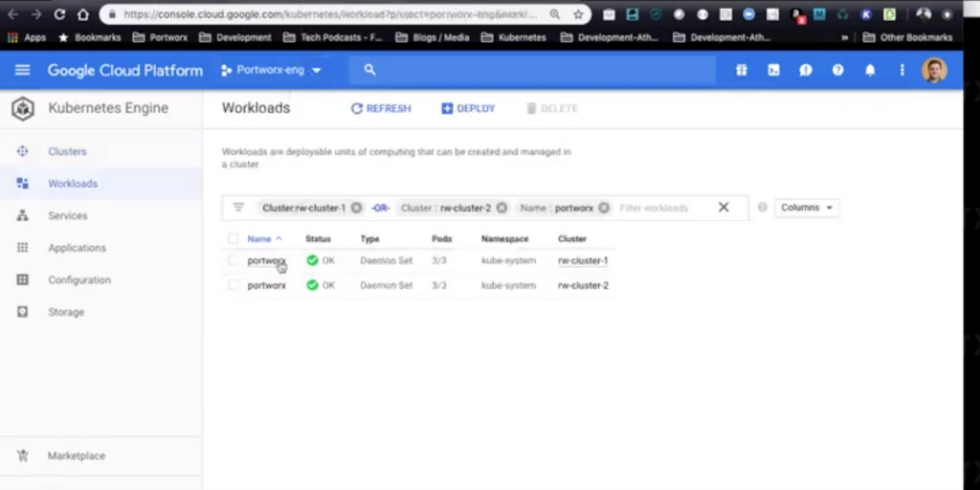The width and height of the screenshot is (980, 490).
Task: Click the Configuration sidebar icon
Action: pos(23,280)
